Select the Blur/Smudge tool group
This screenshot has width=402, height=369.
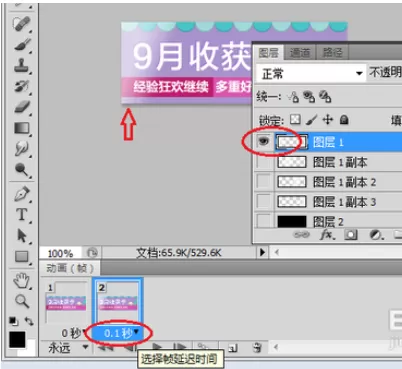point(22,149)
